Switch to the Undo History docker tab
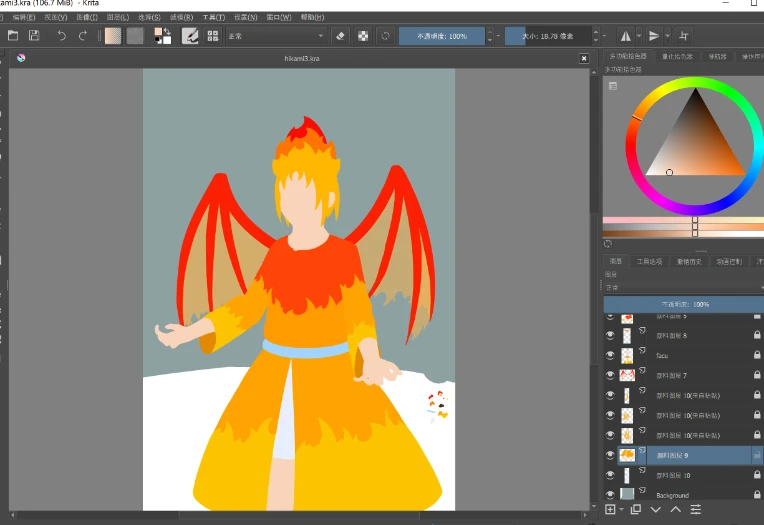The width and height of the screenshot is (764, 525). tap(689, 262)
